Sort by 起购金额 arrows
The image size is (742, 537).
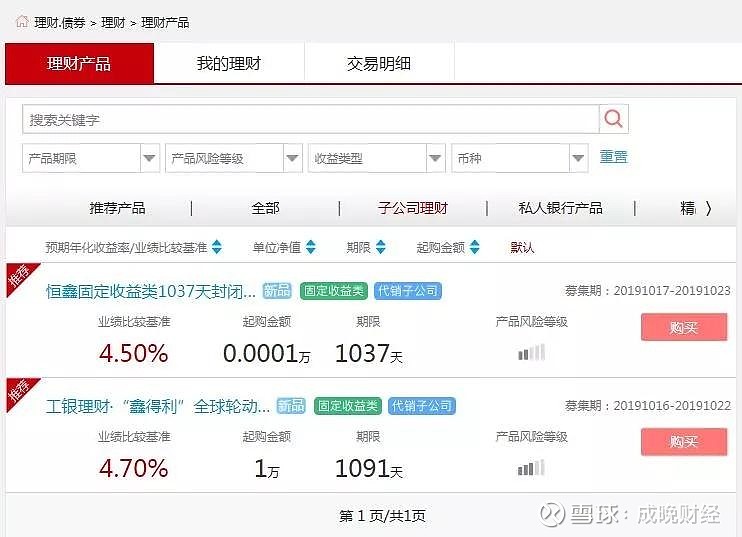pyautogui.click(x=475, y=247)
